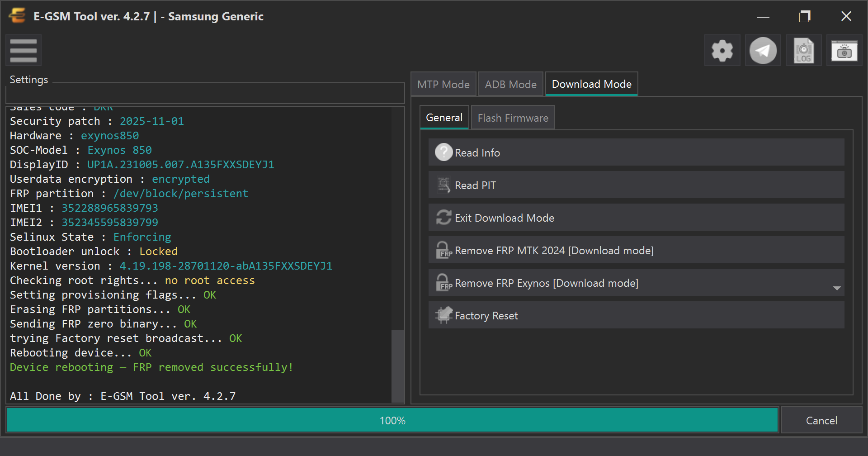Click the FRP partition path /dev/block/persistent
Screen dimensions: 868x456
(x=181, y=194)
